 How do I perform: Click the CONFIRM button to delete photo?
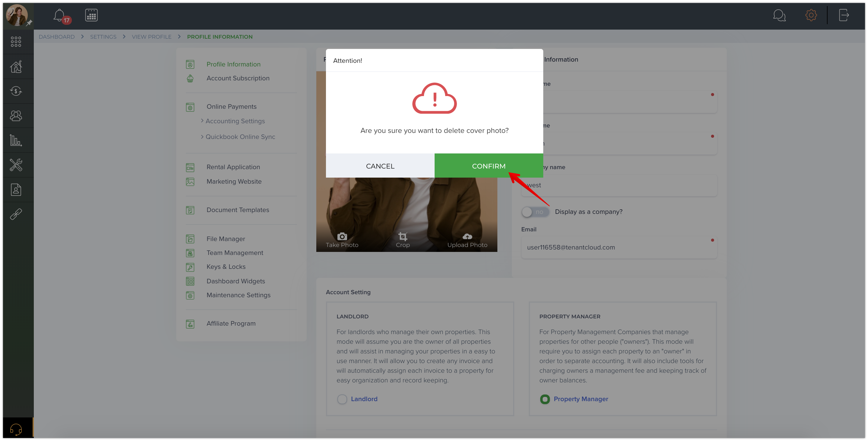pos(489,166)
